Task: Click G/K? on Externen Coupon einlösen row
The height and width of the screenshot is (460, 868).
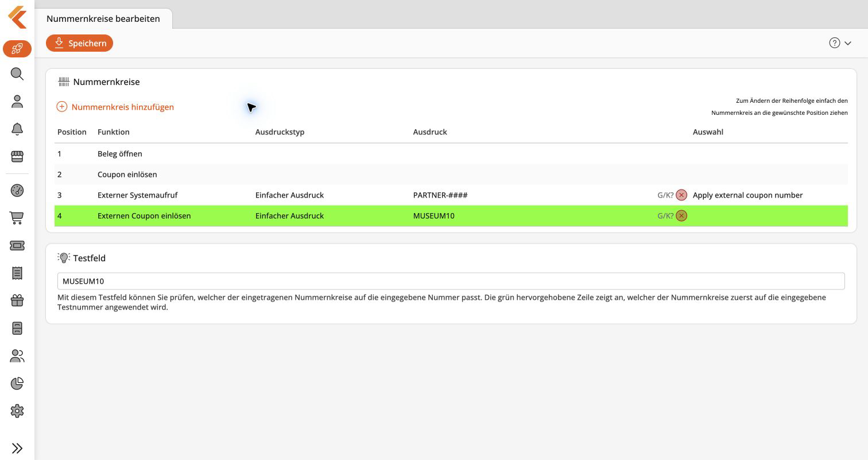Action: [665, 216]
